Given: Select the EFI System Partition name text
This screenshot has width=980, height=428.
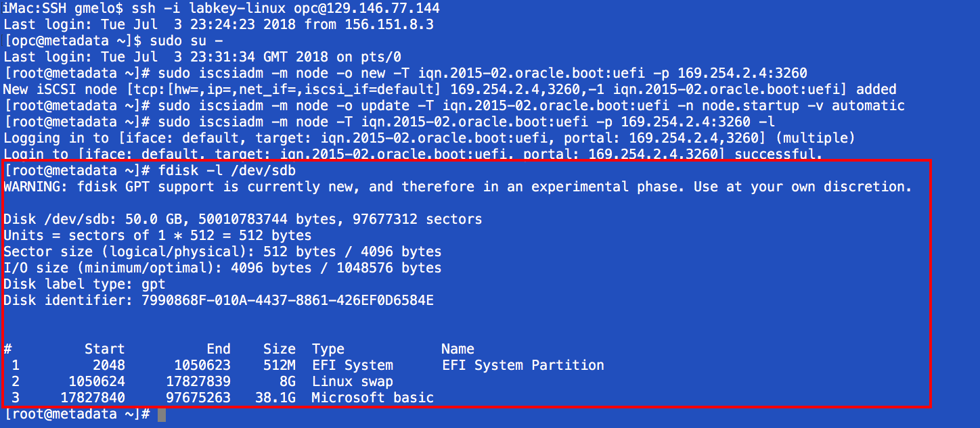Looking at the screenshot, I should click(x=522, y=365).
